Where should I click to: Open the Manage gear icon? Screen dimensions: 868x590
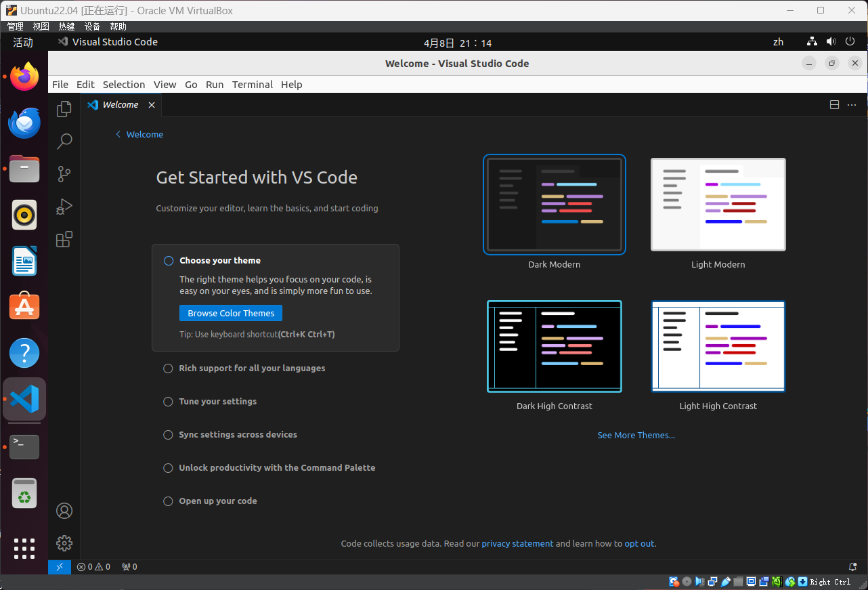[x=64, y=543]
